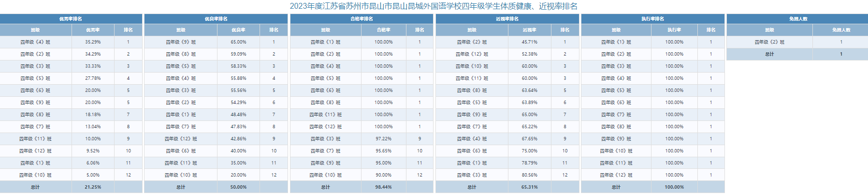868x194 pixels.
Task: Select the 总计 row label in 免测人数 table
Action: coord(769,54)
